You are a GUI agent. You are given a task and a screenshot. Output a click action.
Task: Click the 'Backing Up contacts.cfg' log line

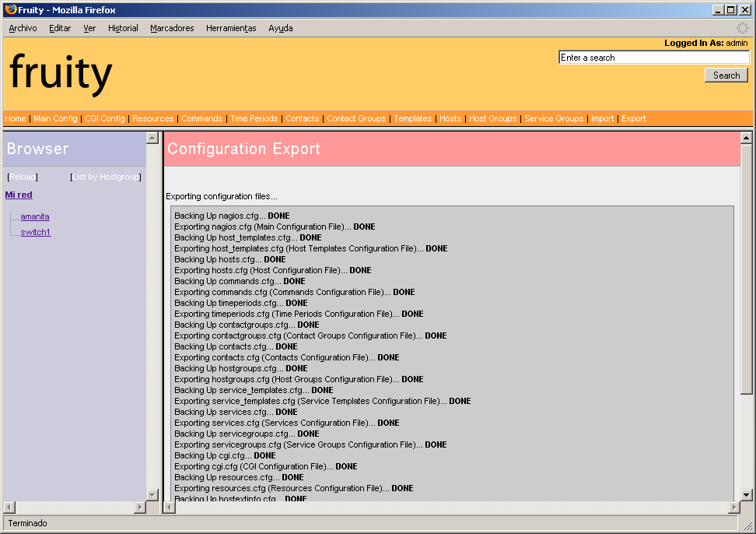click(x=236, y=347)
